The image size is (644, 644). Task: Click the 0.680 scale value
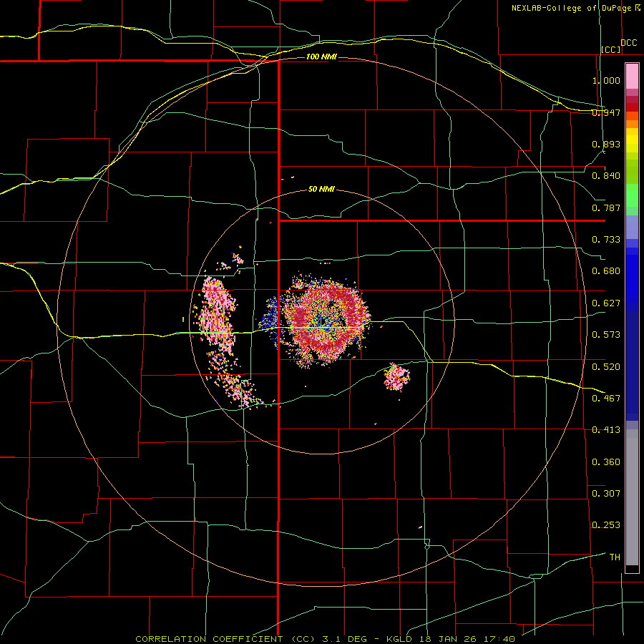[x=606, y=271]
